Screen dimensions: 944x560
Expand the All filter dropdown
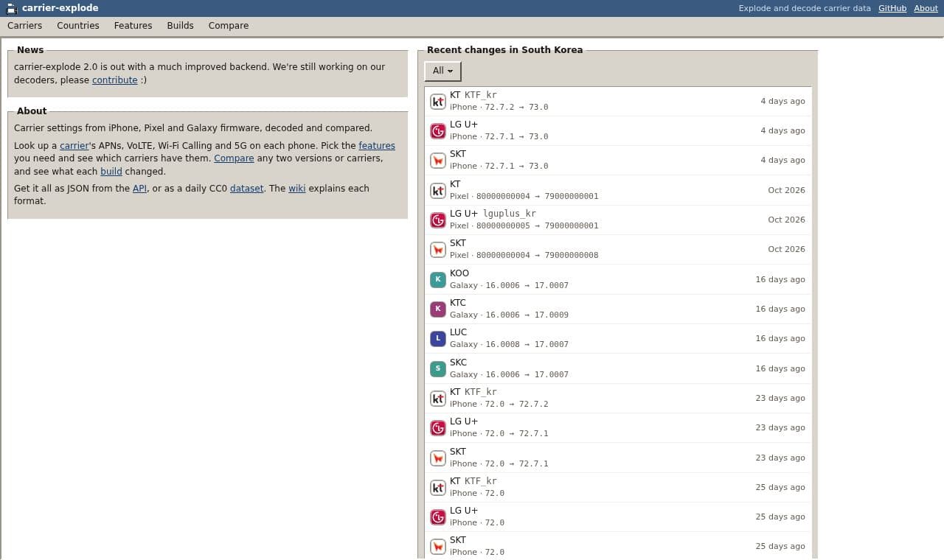[x=442, y=71]
